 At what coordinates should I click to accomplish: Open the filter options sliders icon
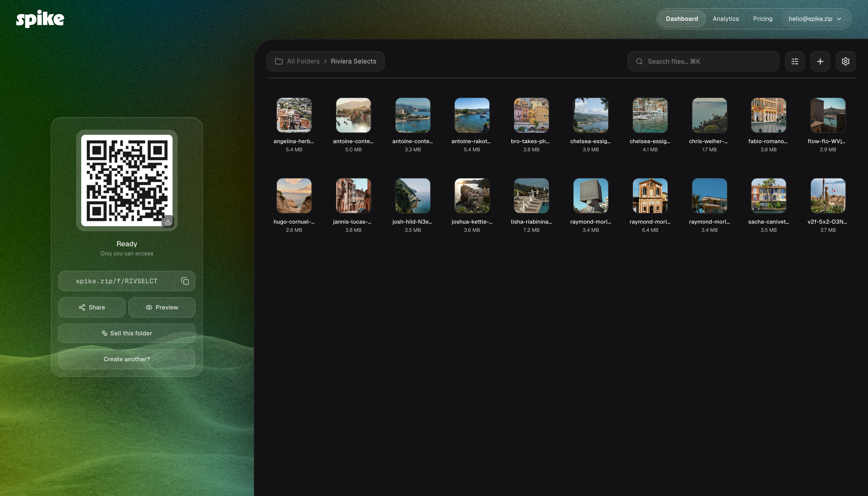point(795,61)
